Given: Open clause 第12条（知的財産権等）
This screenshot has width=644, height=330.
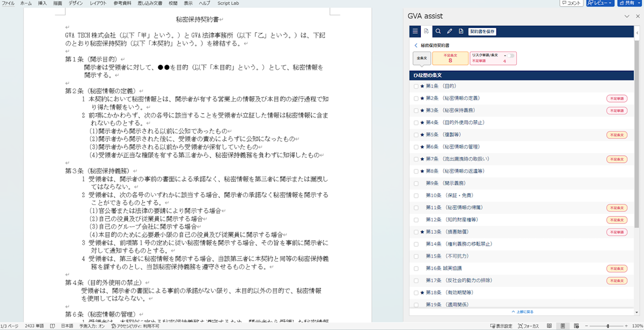Looking at the screenshot, I should tap(452, 219).
